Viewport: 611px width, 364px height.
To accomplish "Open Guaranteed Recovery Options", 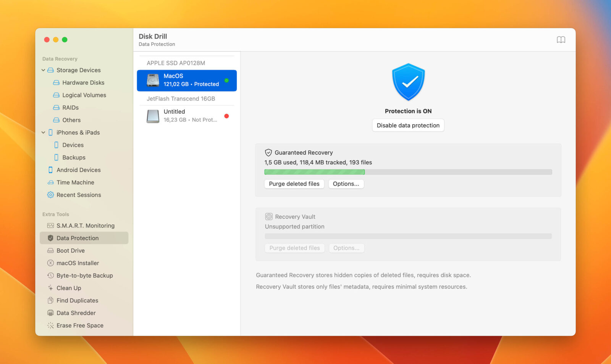I will tap(346, 184).
